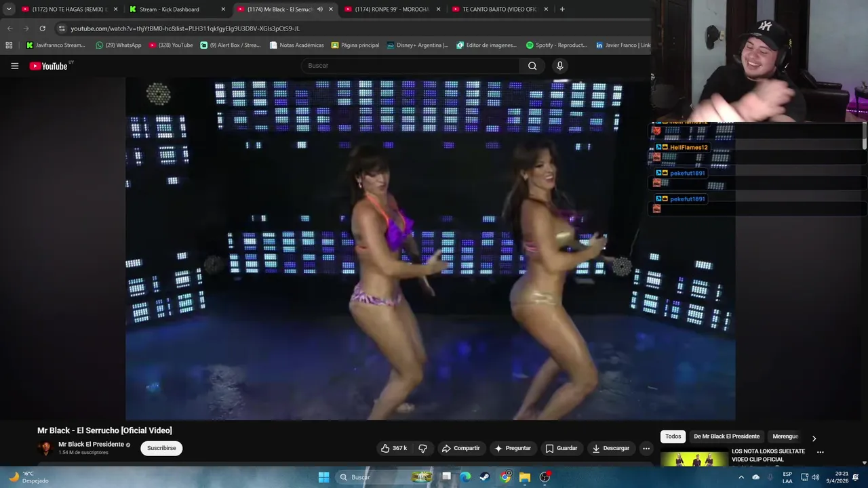Dislike the video with the thumbs-down icon

pos(422,448)
